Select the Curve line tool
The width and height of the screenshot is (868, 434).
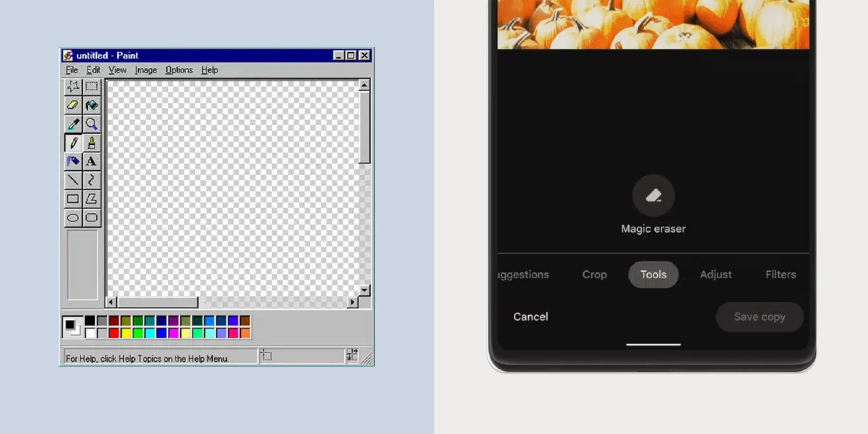click(x=91, y=180)
